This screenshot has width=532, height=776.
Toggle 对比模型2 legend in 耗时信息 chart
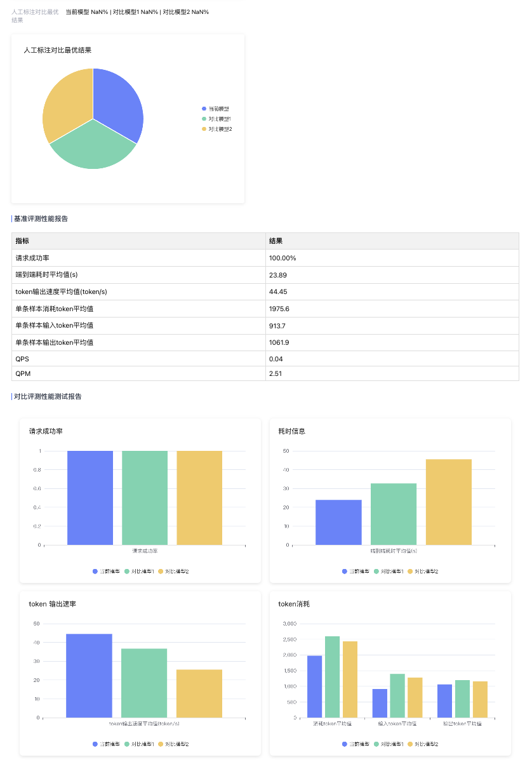pyautogui.click(x=423, y=572)
